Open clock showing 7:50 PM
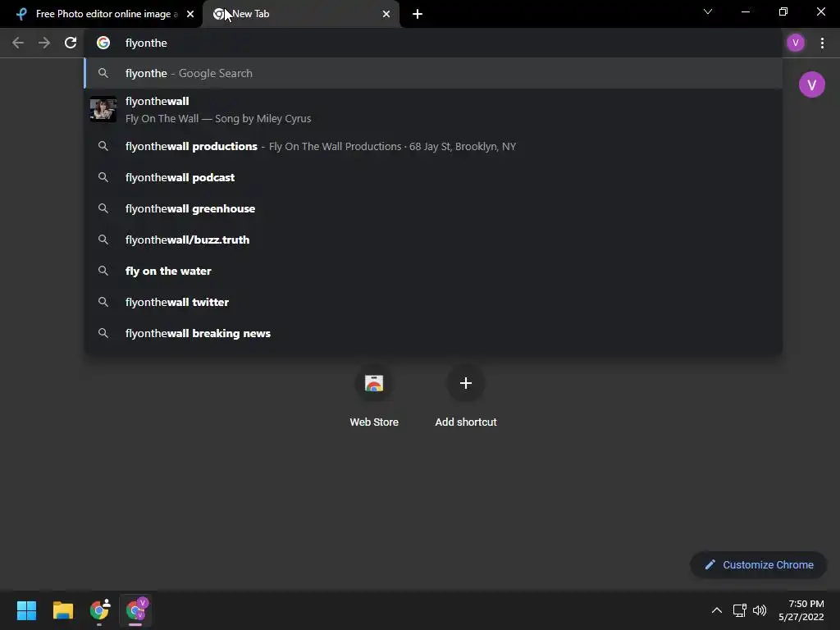This screenshot has width=840, height=630. coord(801,610)
